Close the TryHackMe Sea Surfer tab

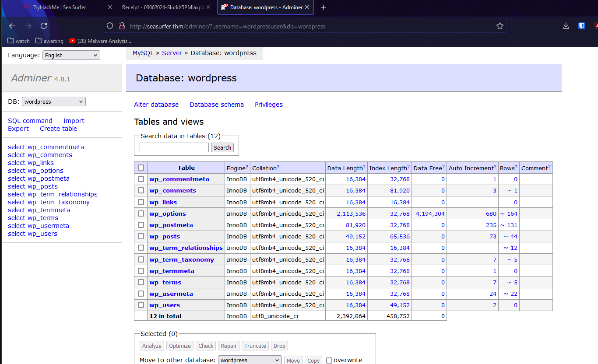(109, 7)
